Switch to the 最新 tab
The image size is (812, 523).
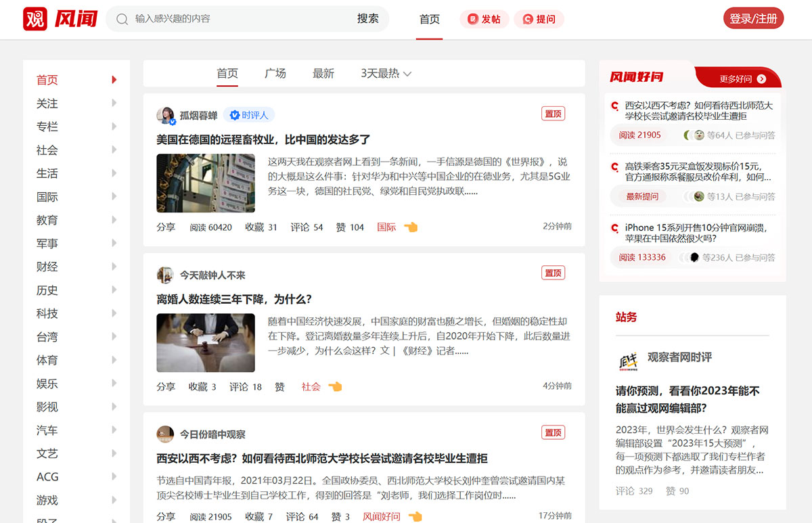323,74
